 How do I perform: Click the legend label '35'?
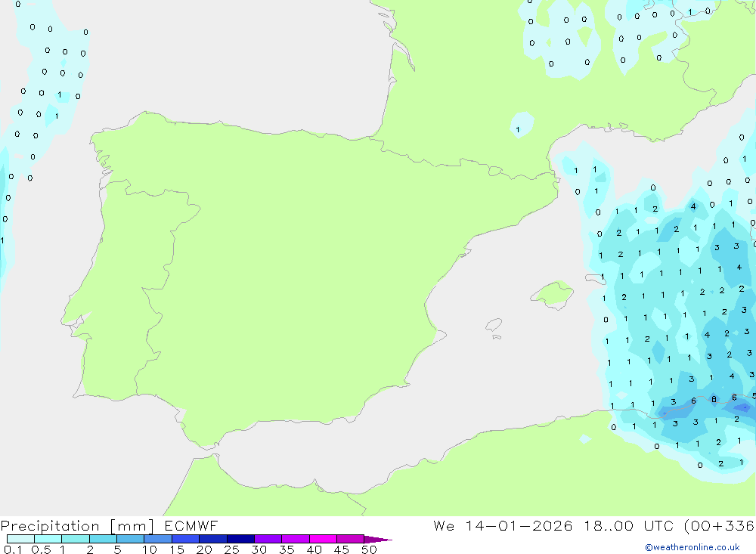pyautogui.click(x=287, y=549)
